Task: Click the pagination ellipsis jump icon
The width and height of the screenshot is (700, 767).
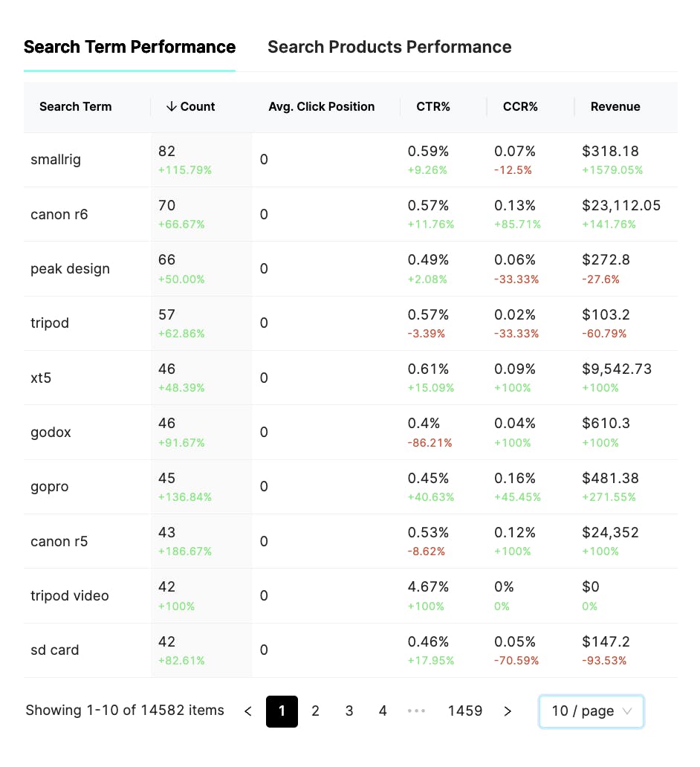Action: (416, 711)
